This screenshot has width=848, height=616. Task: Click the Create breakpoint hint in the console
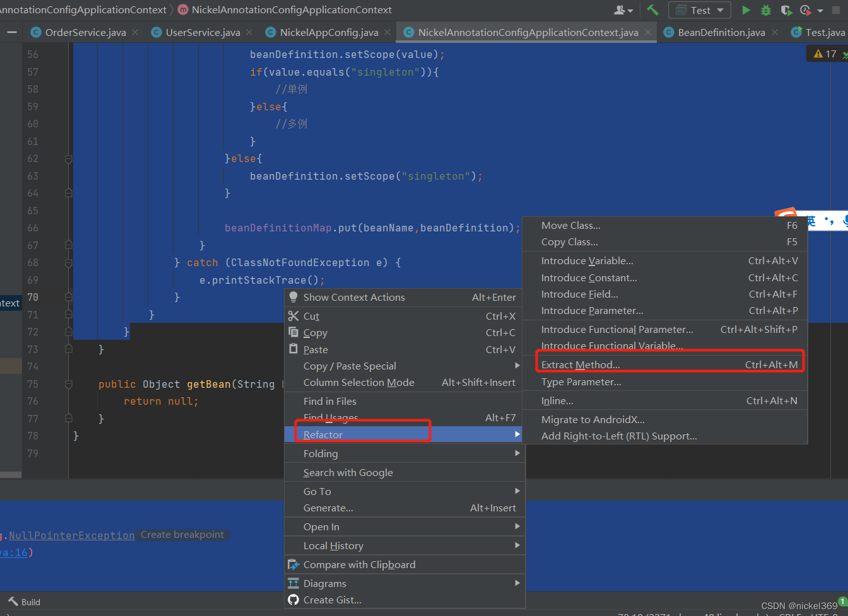[x=182, y=535]
